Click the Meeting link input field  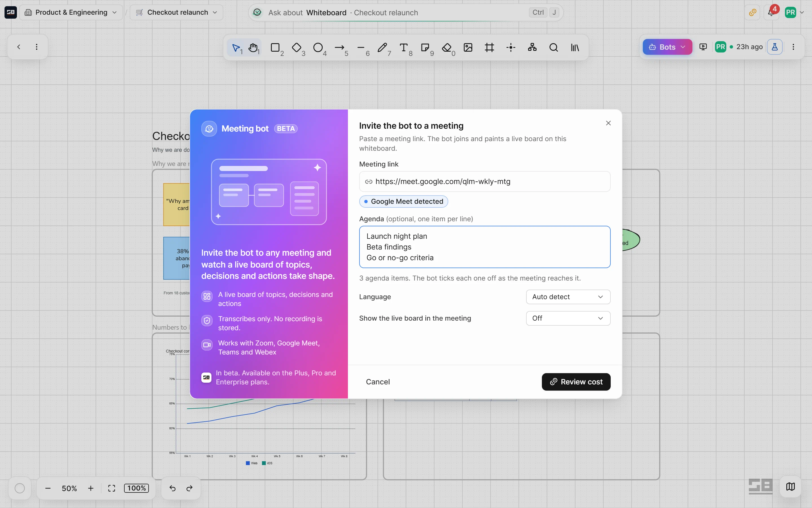[x=485, y=181]
